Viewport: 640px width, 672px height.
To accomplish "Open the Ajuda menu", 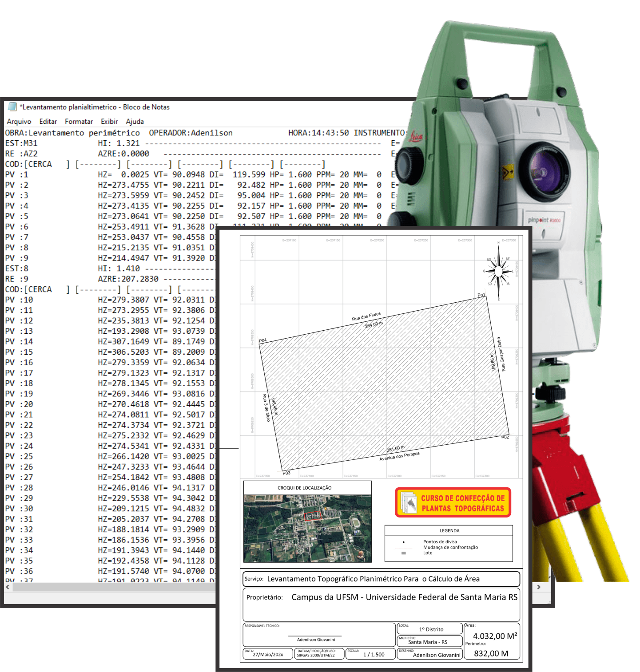I will (135, 121).
